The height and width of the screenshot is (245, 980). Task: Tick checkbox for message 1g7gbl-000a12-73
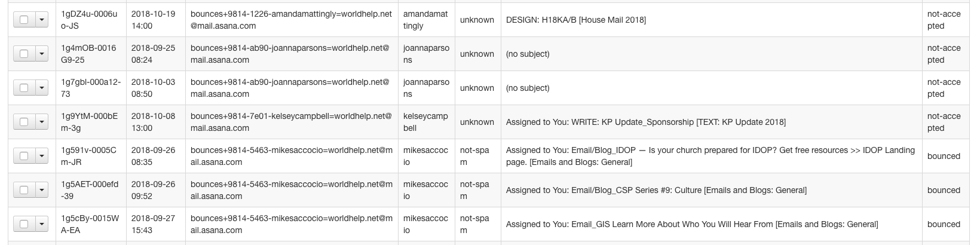click(x=24, y=88)
